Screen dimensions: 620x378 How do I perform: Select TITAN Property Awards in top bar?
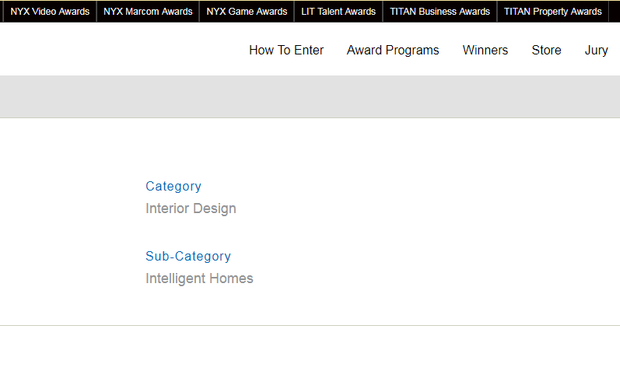coord(553,11)
